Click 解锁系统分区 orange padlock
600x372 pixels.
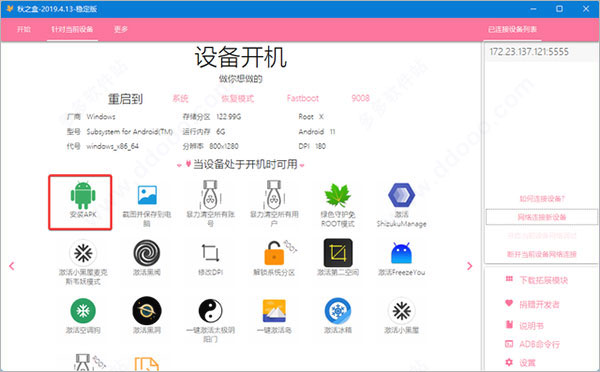274,254
